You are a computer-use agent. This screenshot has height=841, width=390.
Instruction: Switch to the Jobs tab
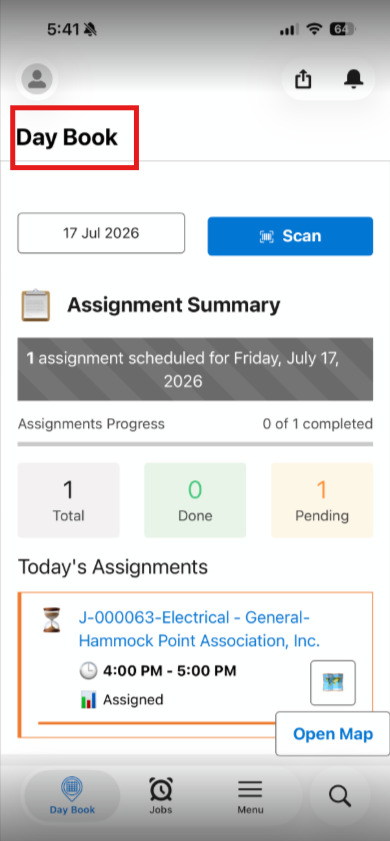[161, 795]
